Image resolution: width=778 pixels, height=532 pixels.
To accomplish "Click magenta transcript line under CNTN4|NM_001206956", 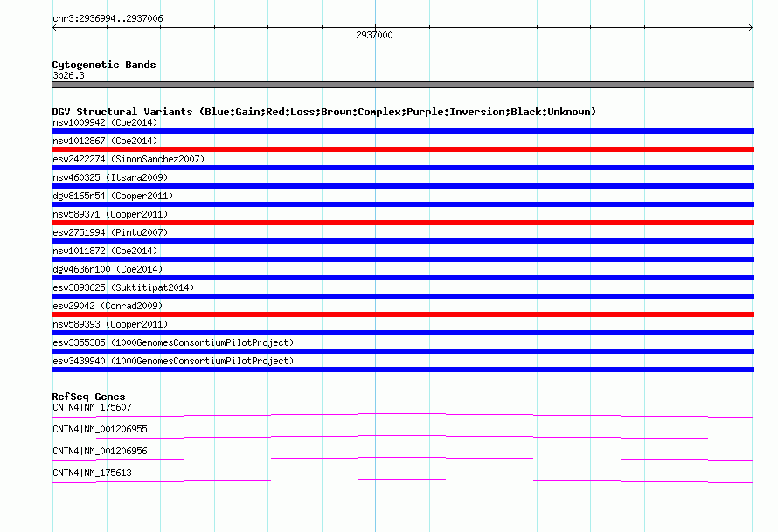I will (402, 458).
